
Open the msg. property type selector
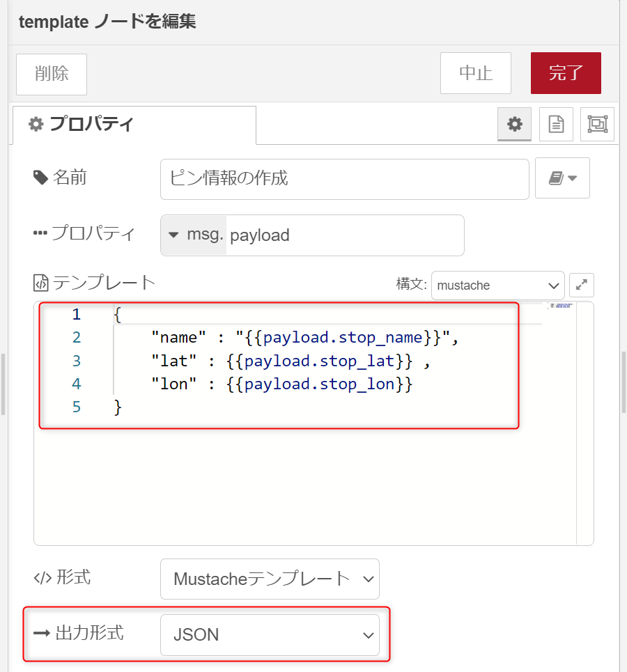(x=194, y=235)
